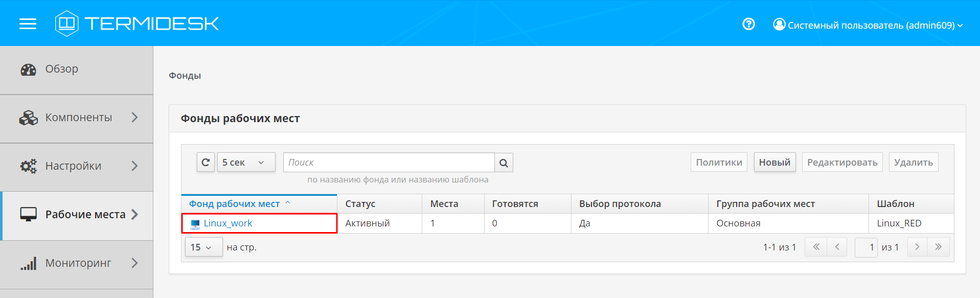Click the search magnifier button
This screenshot has height=298, width=980.
pos(504,163)
